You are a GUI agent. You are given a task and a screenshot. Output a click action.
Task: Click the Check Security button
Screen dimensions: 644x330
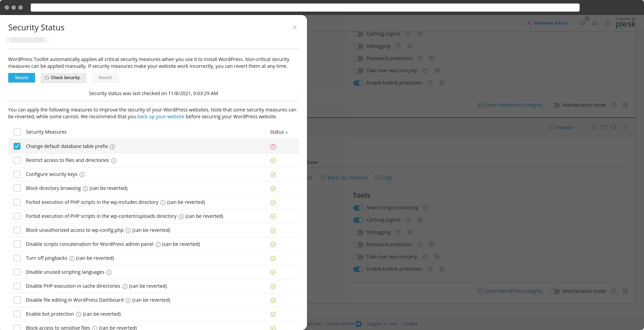(x=63, y=78)
